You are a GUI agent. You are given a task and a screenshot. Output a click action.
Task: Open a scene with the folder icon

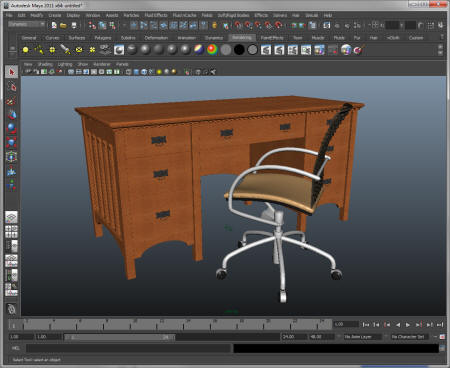pyautogui.click(x=63, y=25)
